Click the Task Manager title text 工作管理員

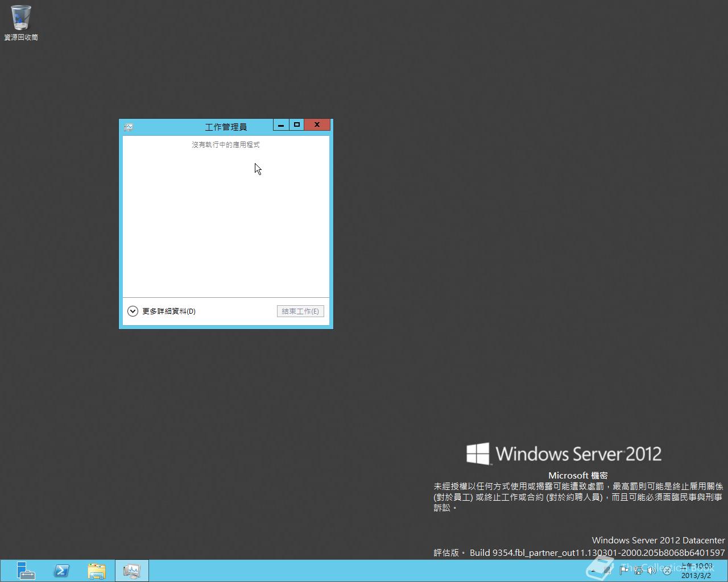click(x=226, y=127)
